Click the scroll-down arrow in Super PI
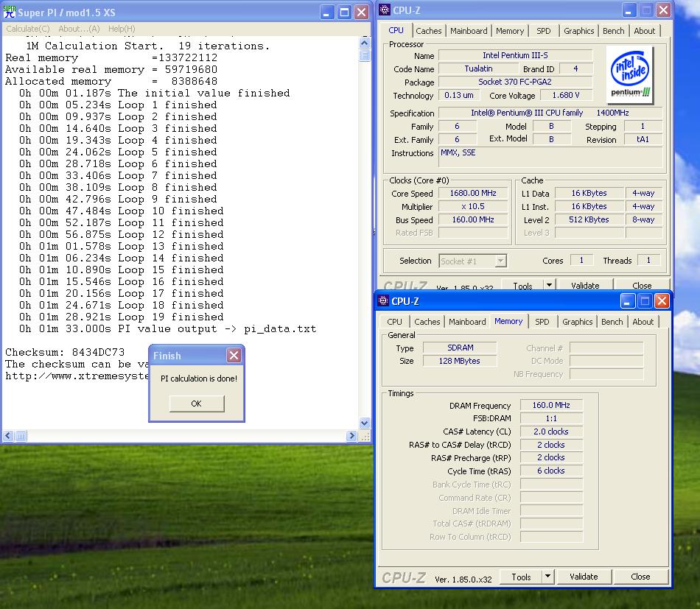 point(364,423)
